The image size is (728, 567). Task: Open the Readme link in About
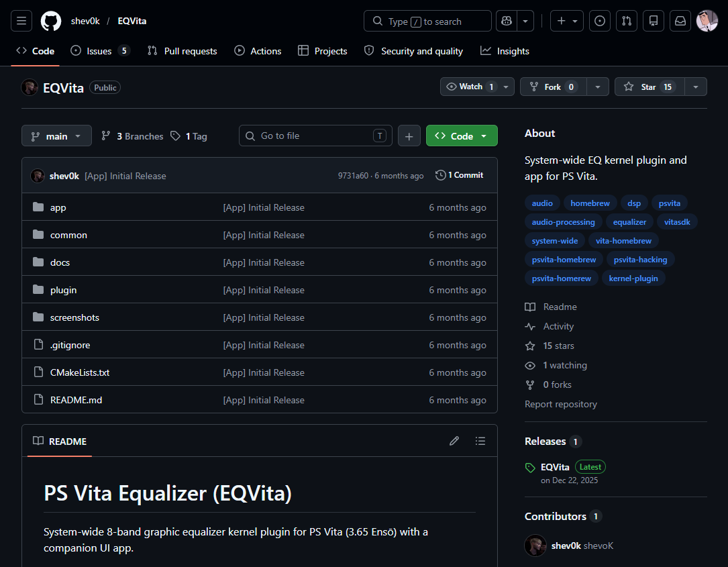click(x=551, y=307)
